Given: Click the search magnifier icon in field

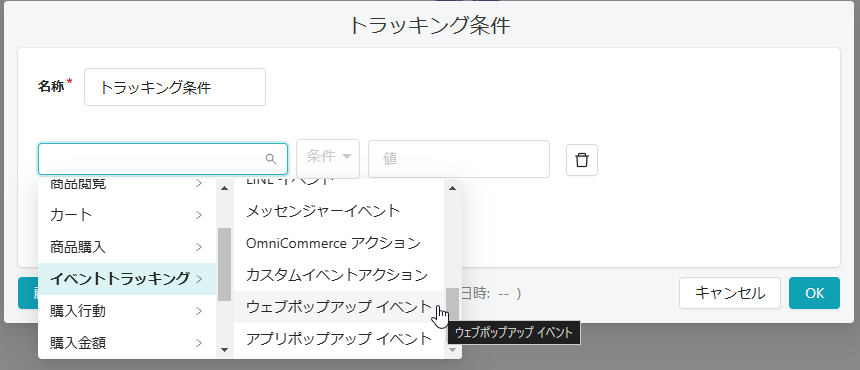Looking at the screenshot, I should 270,159.
